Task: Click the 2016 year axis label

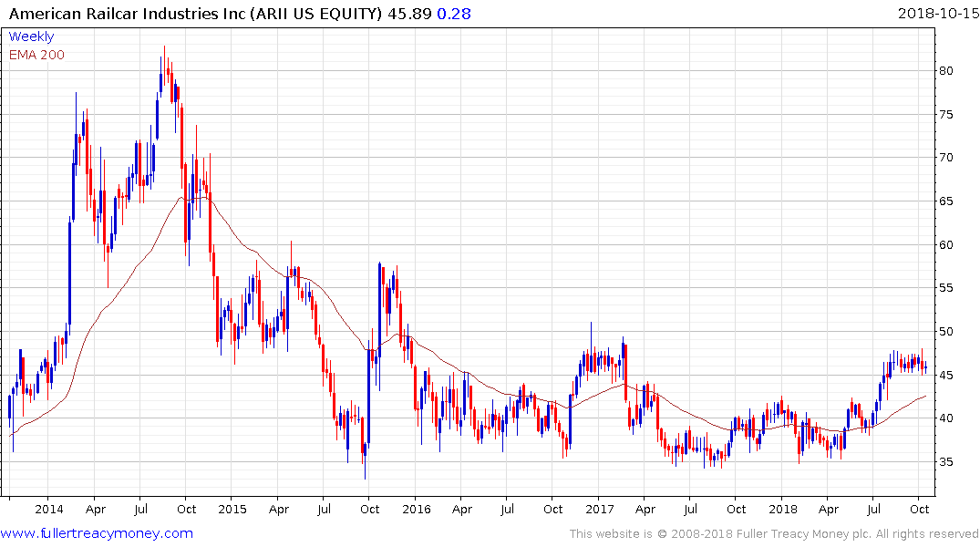Action: point(417,509)
